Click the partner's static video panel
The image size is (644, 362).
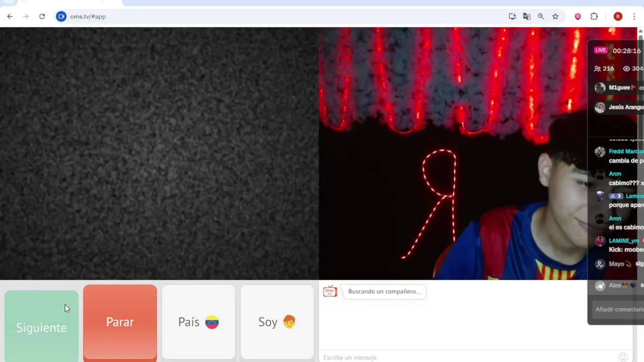159,153
